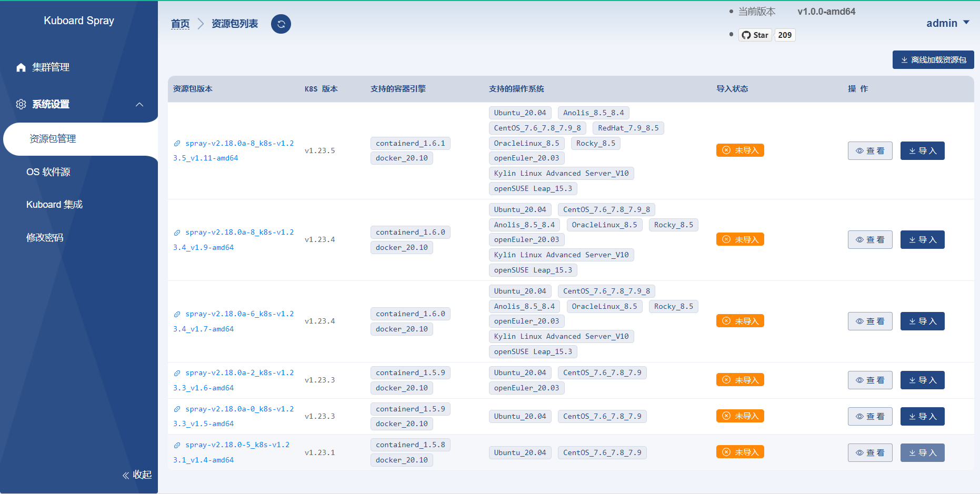
Task: Click the CentOS_7.6_7.8_7.9_8 tag in v1.11-amd64 row
Action: [x=537, y=128]
